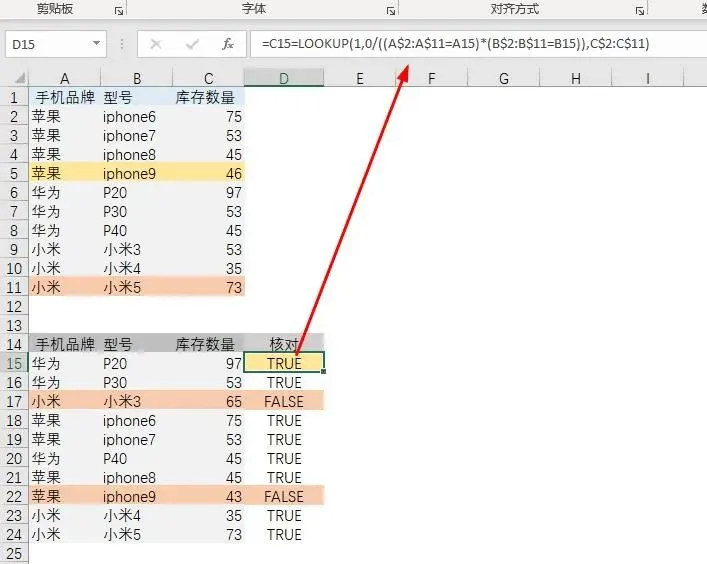Click cell D22 FALSE

(x=284, y=496)
